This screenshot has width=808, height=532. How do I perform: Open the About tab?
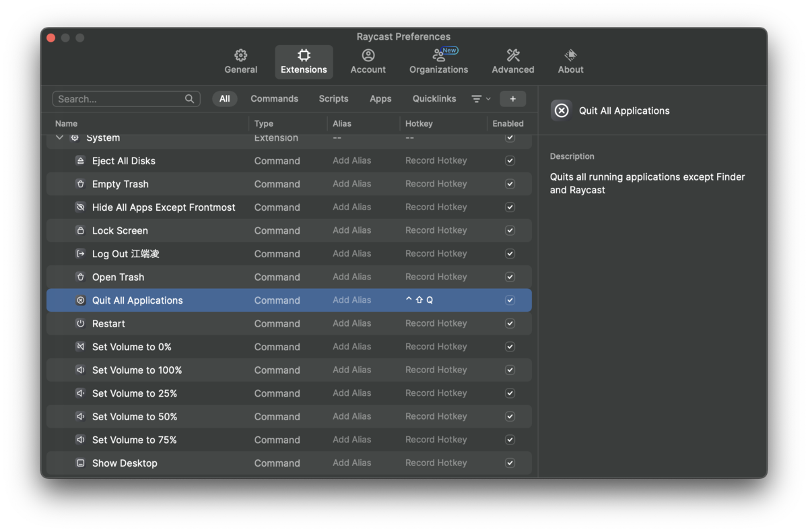click(570, 62)
